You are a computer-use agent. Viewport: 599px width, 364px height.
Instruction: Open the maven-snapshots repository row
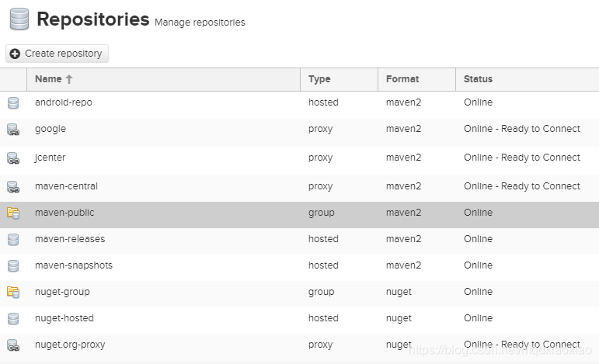[x=74, y=265]
